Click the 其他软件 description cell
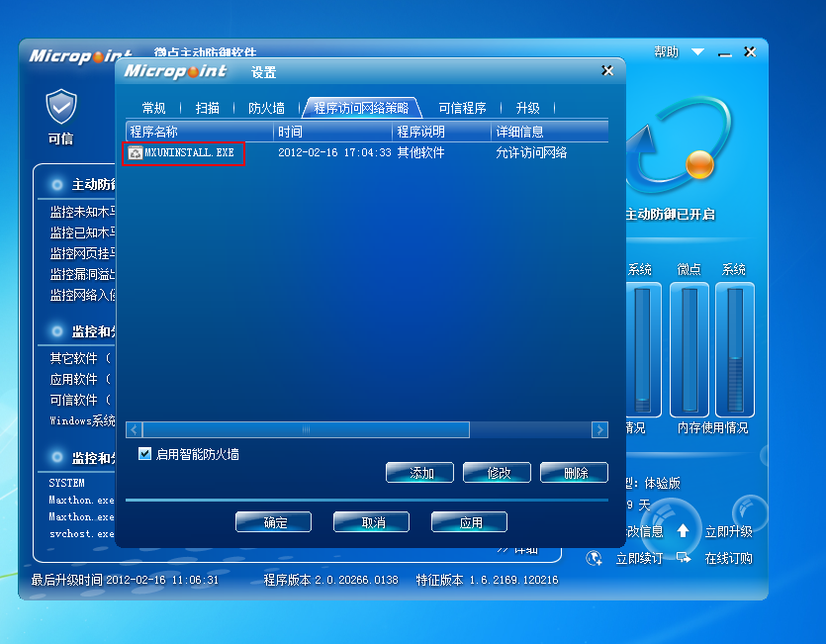This screenshot has height=644, width=826. pos(420,152)
